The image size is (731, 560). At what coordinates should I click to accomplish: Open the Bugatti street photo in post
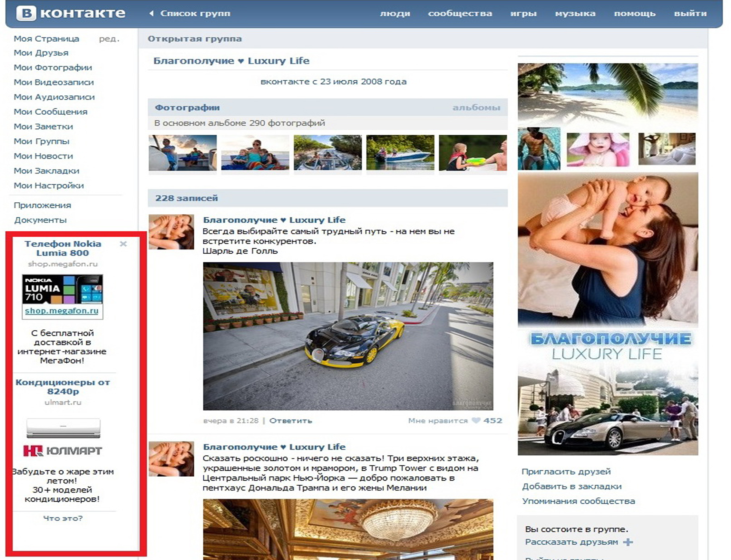tap(348, 336)
